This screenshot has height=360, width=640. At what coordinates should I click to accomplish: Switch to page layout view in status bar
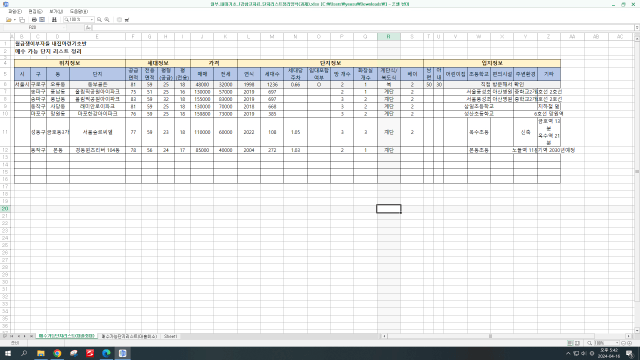pos(577,343)
